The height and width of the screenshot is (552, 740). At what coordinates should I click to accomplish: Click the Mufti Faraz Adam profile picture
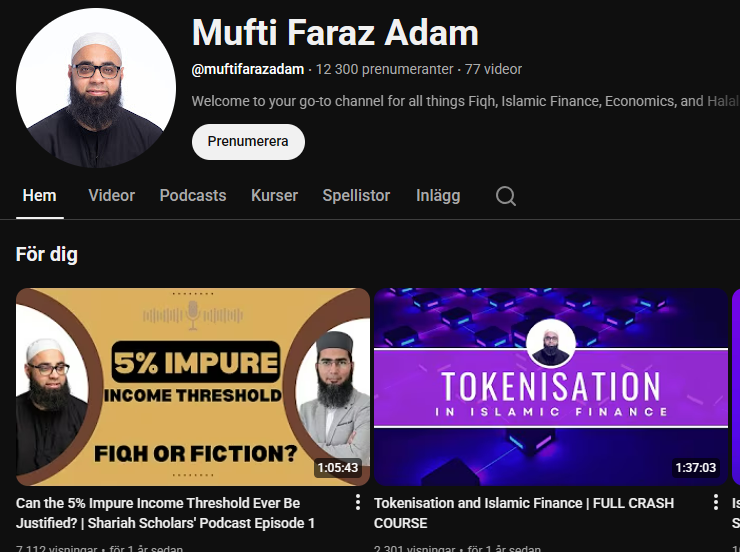coord(96,88)
